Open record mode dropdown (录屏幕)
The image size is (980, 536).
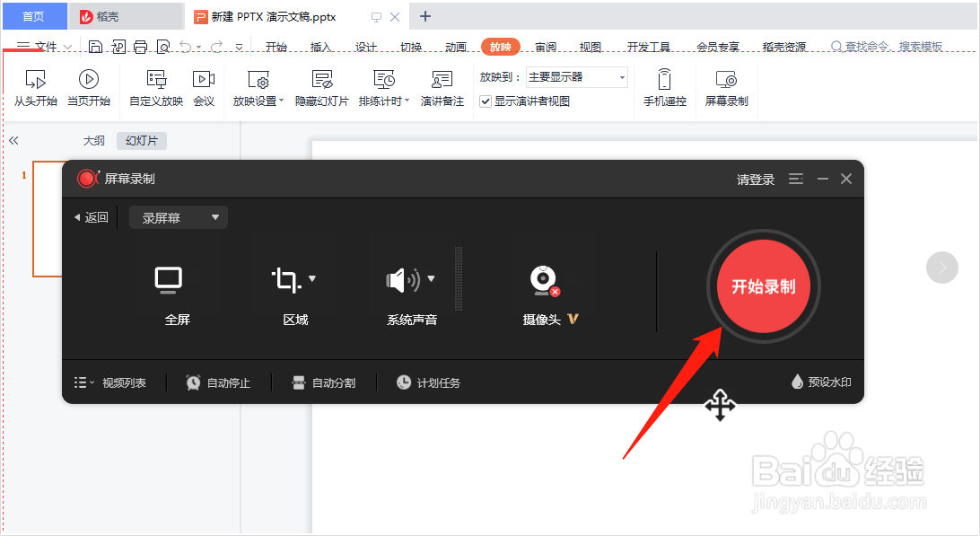(178, 217)
